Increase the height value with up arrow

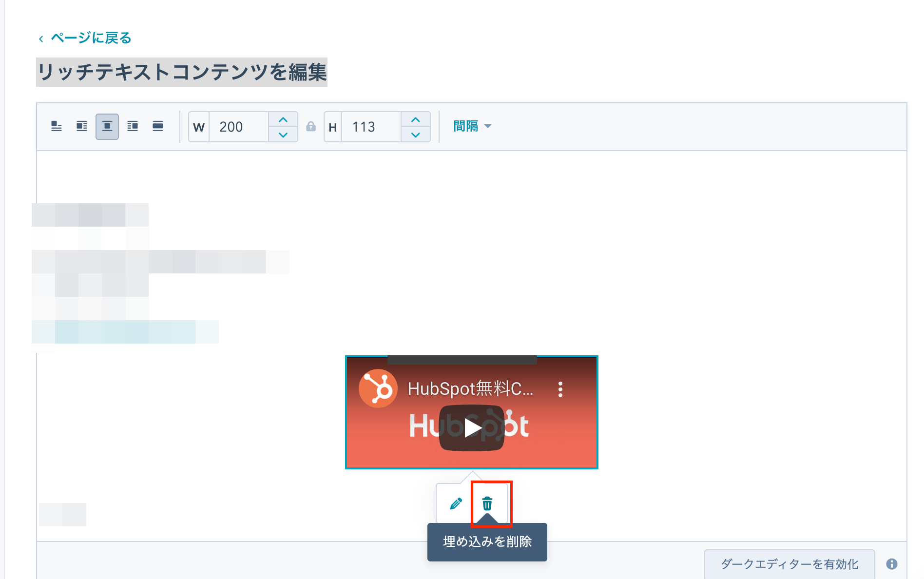416,119
